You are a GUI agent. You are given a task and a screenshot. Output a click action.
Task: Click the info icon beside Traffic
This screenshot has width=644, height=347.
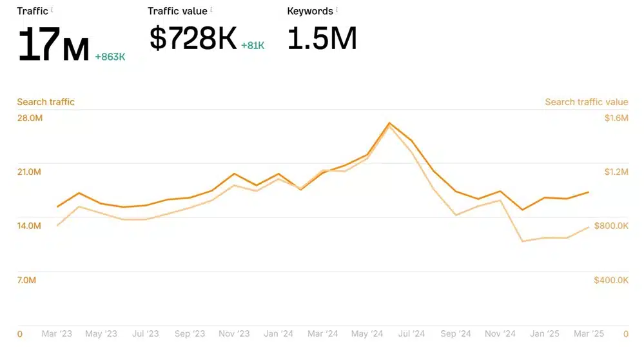(x=52, y=10)
